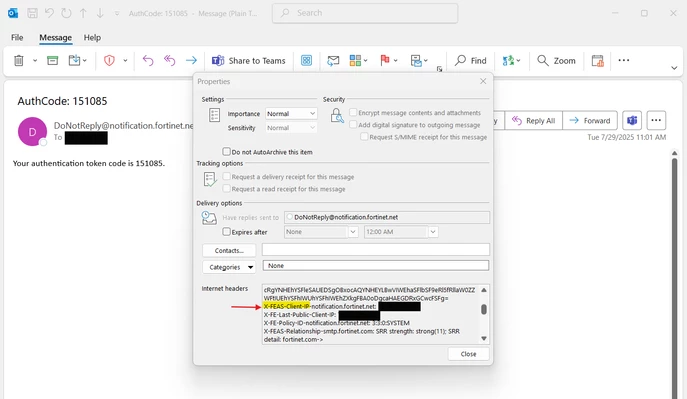Open the Expires after date dropdown

tap(353, 232)
